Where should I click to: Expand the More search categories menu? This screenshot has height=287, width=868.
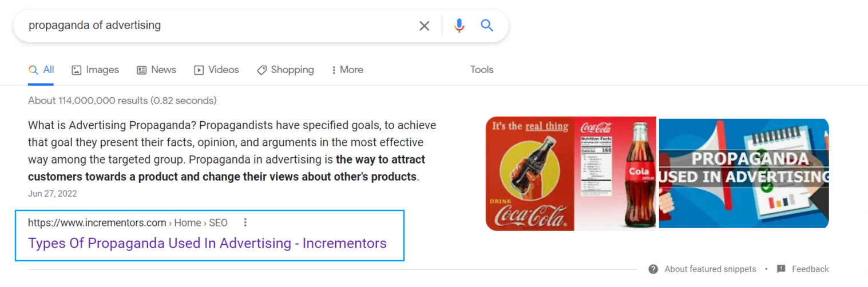tap(347, 70)
